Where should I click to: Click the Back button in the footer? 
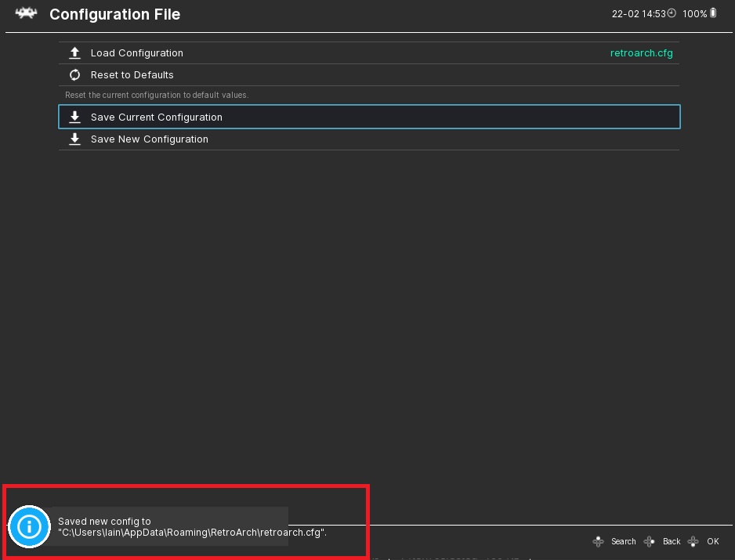coord(672,542)
